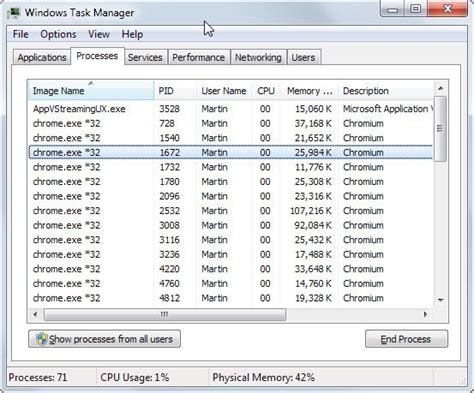Screen dimensions: 474x393
Task: Switch to the Services tab
Action: pyautogui.click(x=145, y=57)
